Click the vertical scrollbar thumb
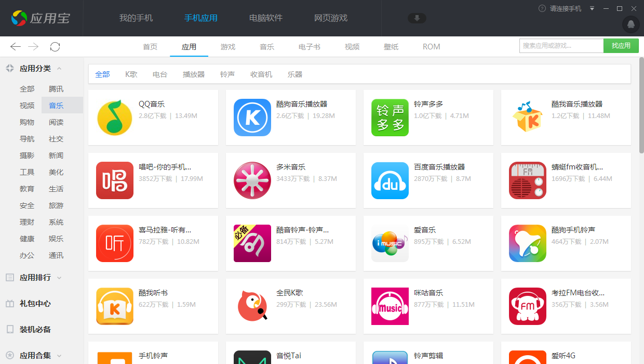 pos(641,106)
